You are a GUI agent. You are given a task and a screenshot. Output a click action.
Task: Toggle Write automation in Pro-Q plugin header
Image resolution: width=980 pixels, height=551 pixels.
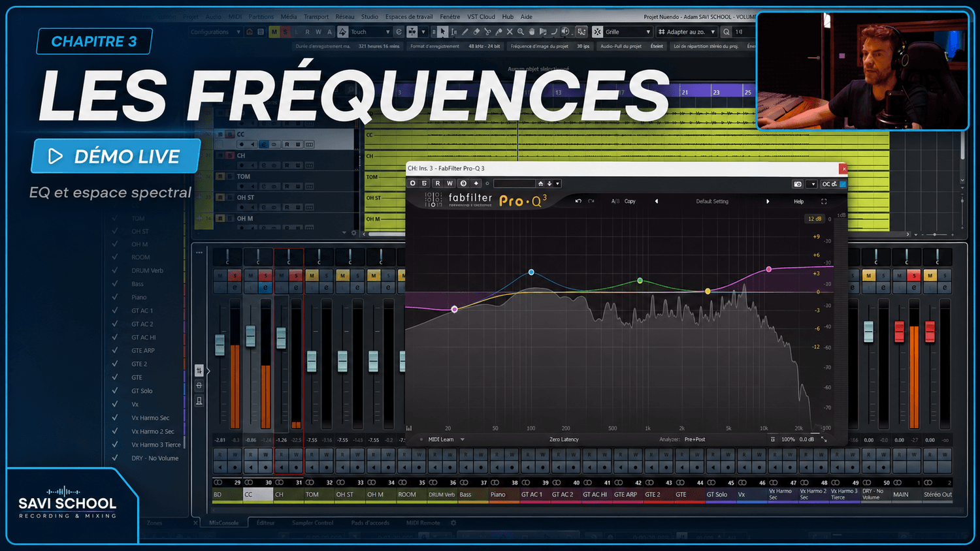449,183
